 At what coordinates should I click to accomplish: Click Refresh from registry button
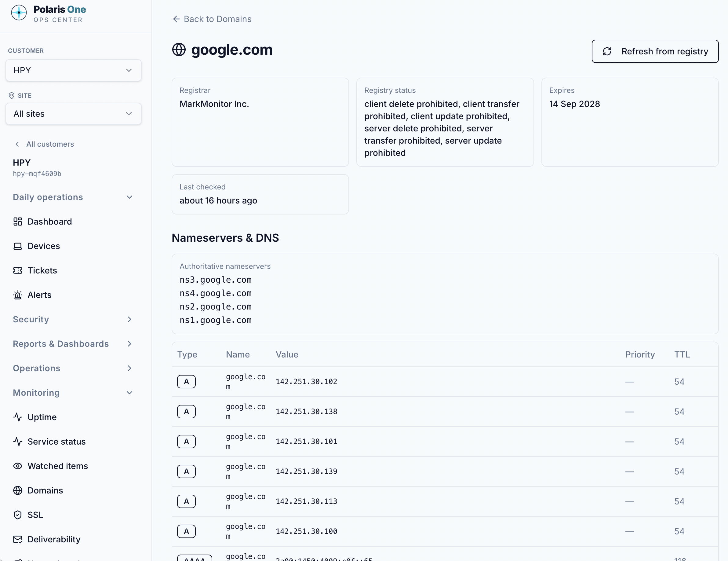655,51
